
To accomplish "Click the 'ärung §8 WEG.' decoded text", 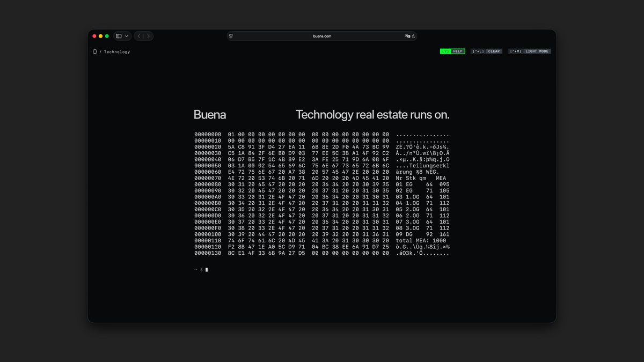I will 418,172.
